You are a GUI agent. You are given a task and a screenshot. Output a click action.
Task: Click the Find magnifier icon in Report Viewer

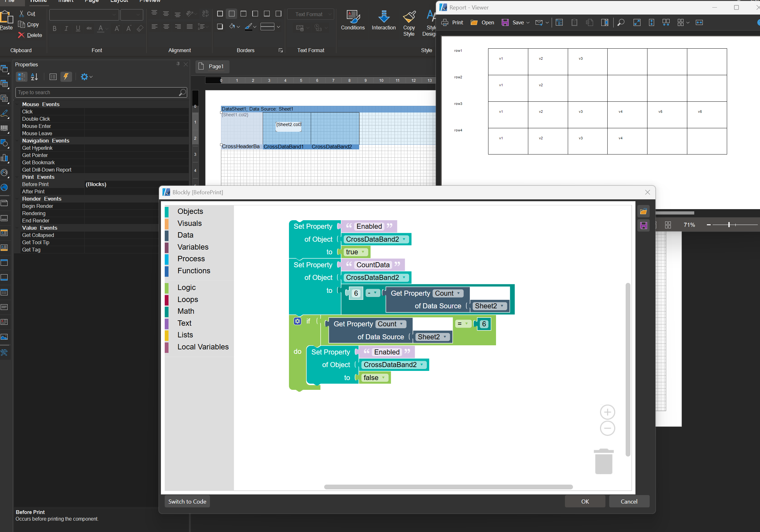tap(621, 22)
